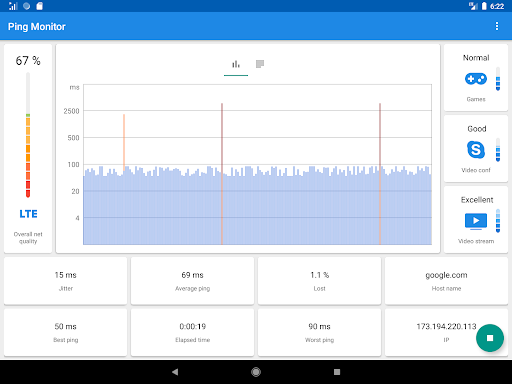Tap the Skype video conf icon

point(476,150)
